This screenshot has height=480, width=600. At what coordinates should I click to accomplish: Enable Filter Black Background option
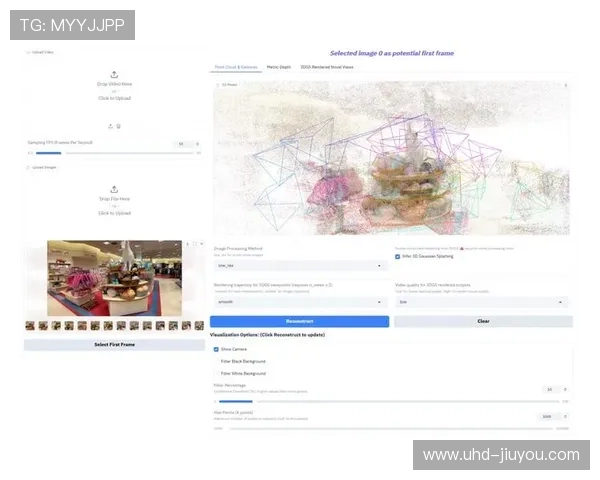[216, 361]
